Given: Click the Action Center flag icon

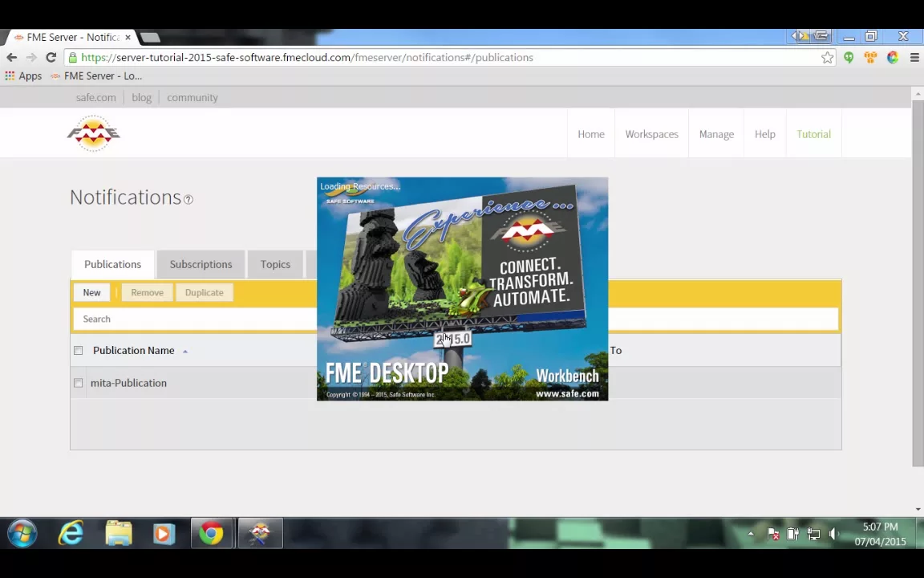Looking at the screenshot, I should pyautogui.click(x=773, y=534).
